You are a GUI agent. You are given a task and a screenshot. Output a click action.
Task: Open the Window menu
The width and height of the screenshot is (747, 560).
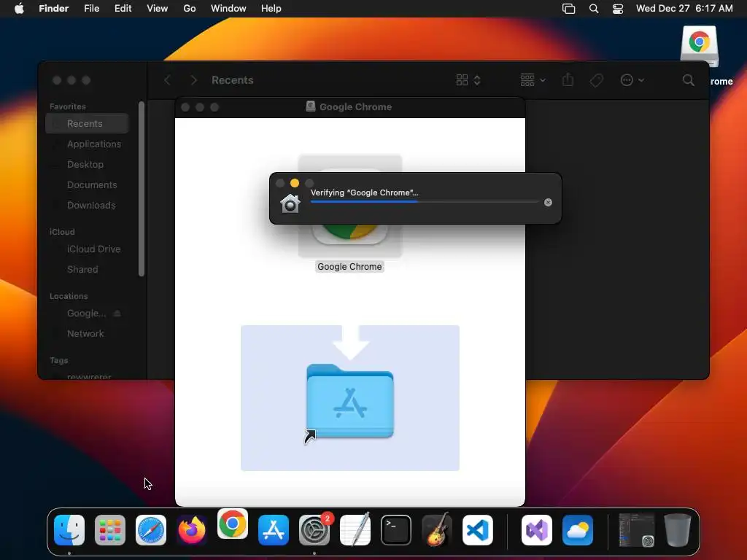click(228, 9)
